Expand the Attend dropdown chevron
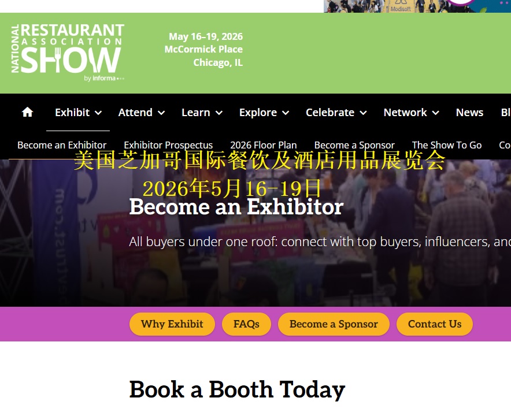Viewport: 511px width, 420px height. (x=161, y=113)
